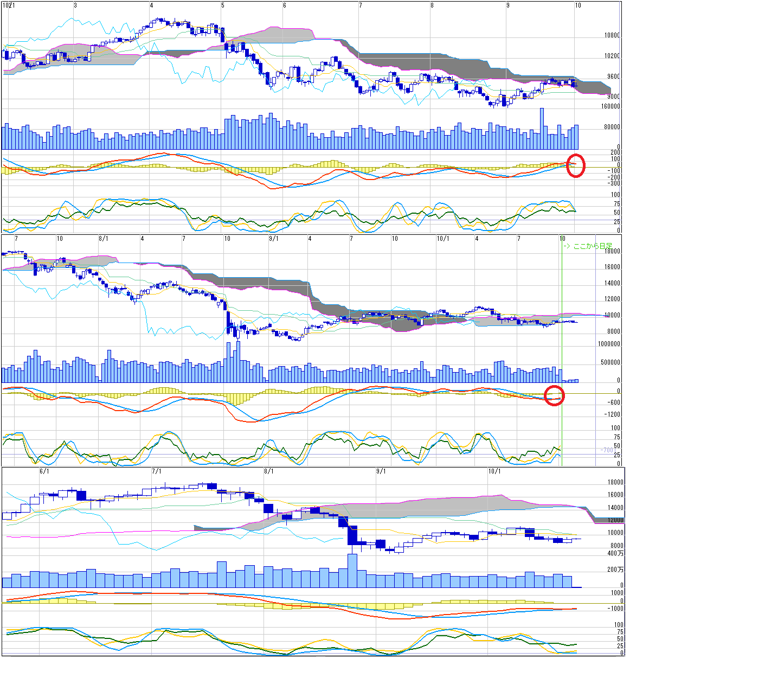Click the 400万 volume axis label
Viewport: 784px width, 678px height.
615,554
